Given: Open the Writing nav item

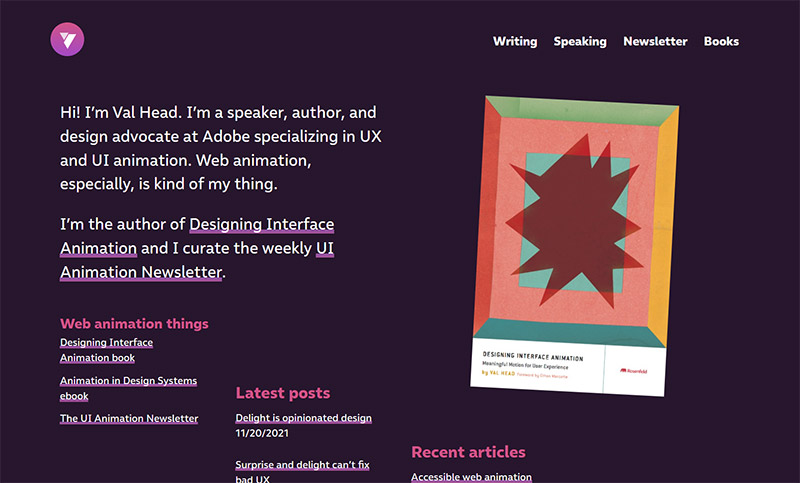Looking at the screenshot, I should pos(515,41).
